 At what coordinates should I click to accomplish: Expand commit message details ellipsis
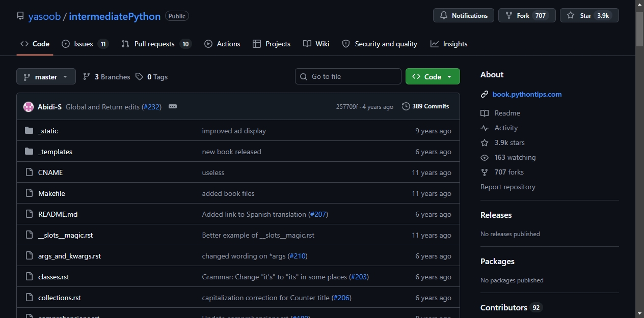click(x=173, y=107)
